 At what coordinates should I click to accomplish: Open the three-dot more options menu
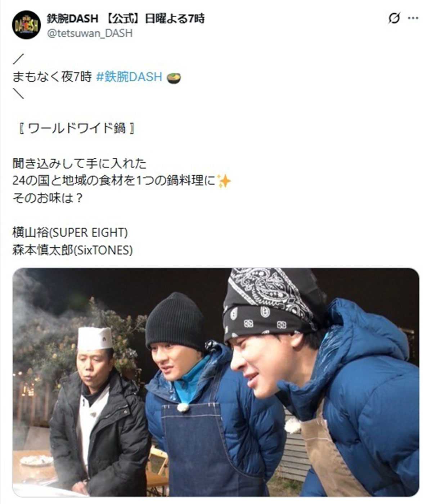pyautogui.click(x=413, y=18)
